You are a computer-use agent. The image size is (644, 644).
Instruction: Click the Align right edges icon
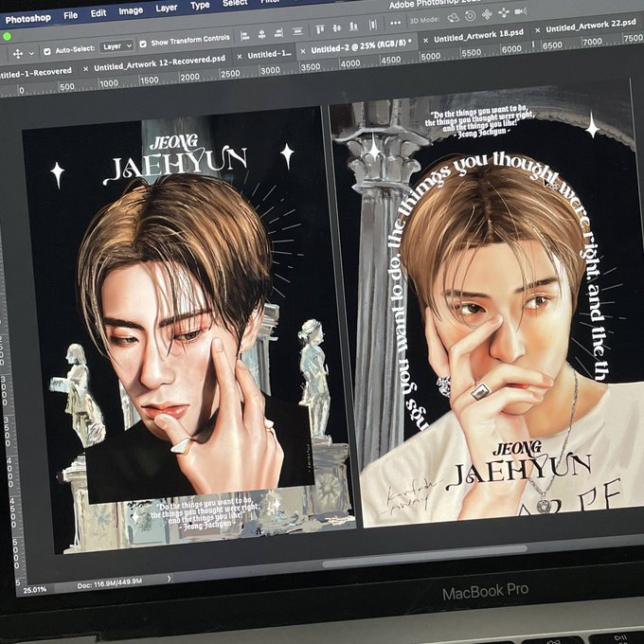tap(278, 32)
